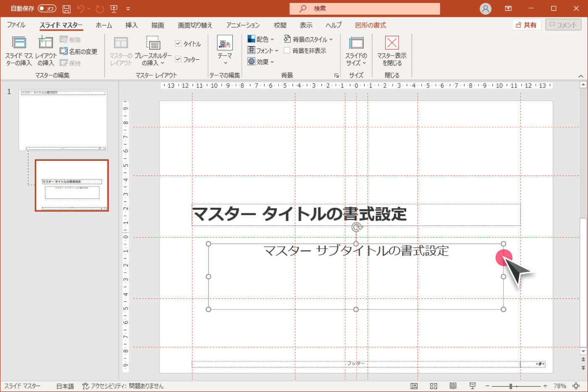Screen dimensions: 588x392
Task: Open the effects (効果) dropdown
Action: pos(260,62)
